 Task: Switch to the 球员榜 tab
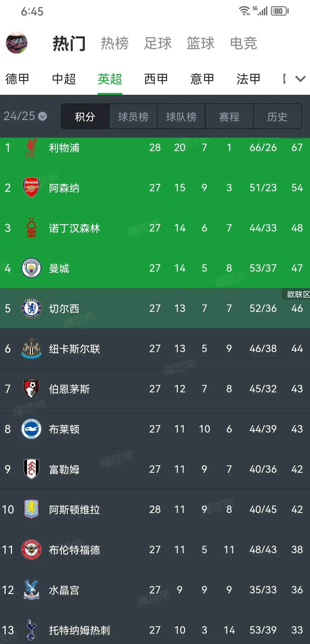(x=133, y=117)
